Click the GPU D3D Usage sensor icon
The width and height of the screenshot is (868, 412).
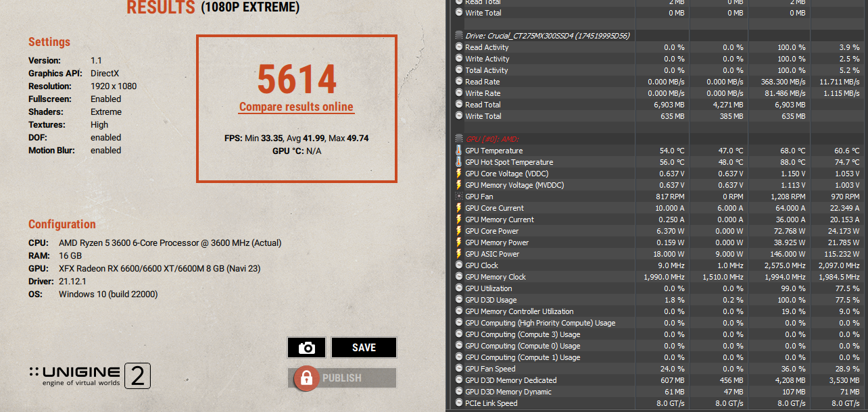(459, 300)
